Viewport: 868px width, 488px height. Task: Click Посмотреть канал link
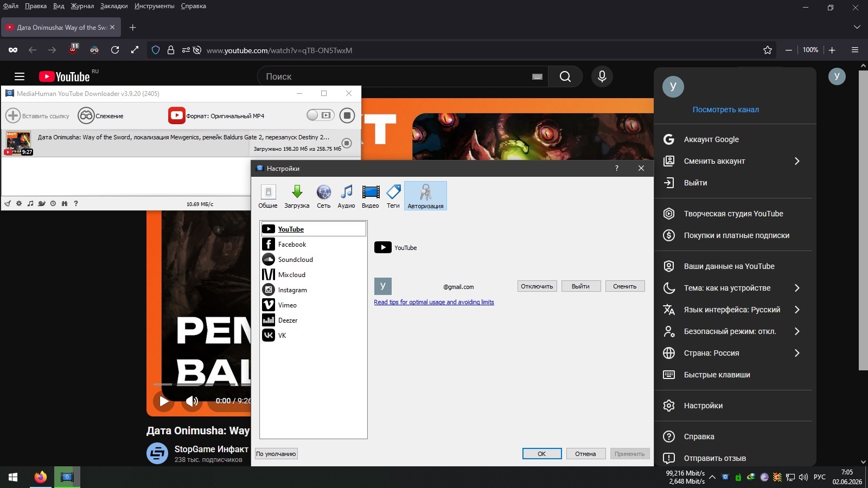click(x=726, y=110)
